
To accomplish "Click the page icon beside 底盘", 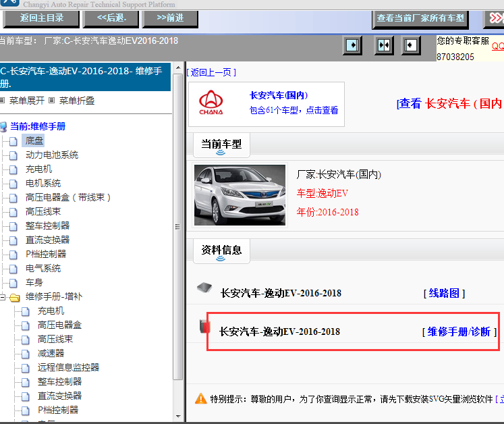I will point(13,141).
